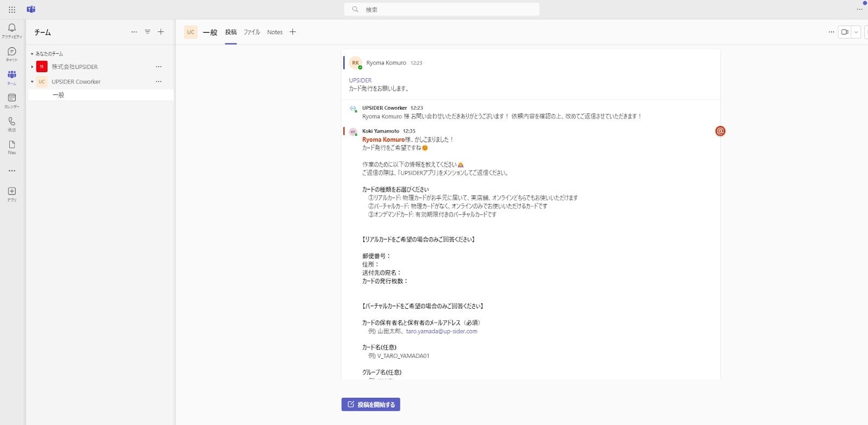
Task: Switch to the ファイル tab
Action: (252, 32)
